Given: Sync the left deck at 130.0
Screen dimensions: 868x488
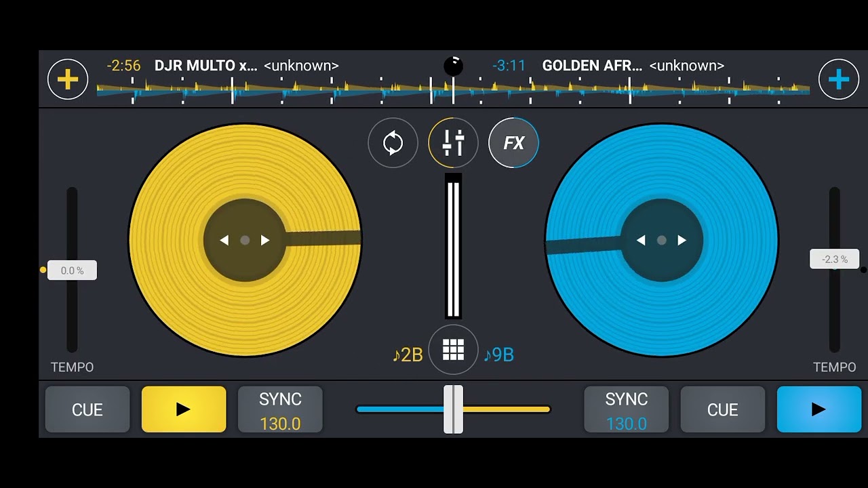Looking at the screenshot, I should (x=280, y=409).
